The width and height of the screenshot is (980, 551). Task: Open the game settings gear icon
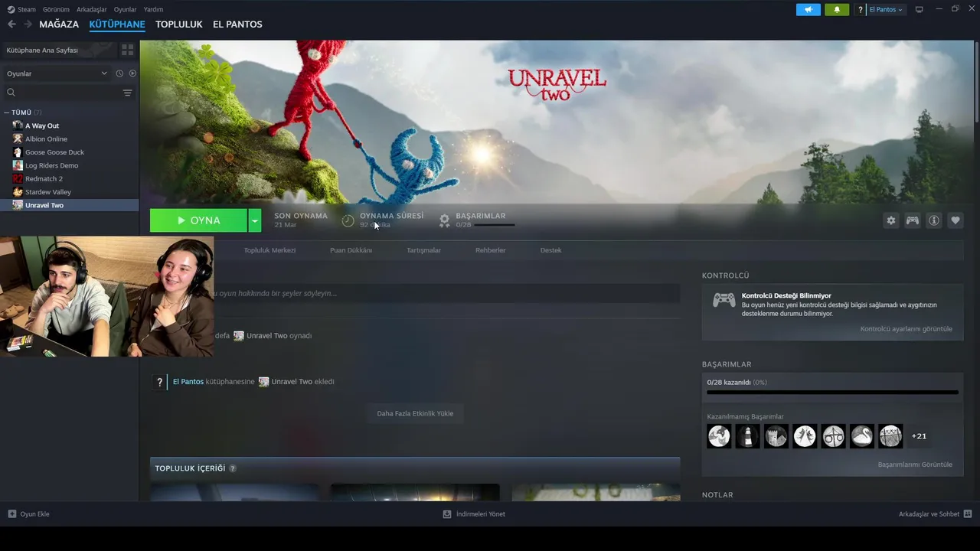891,220
